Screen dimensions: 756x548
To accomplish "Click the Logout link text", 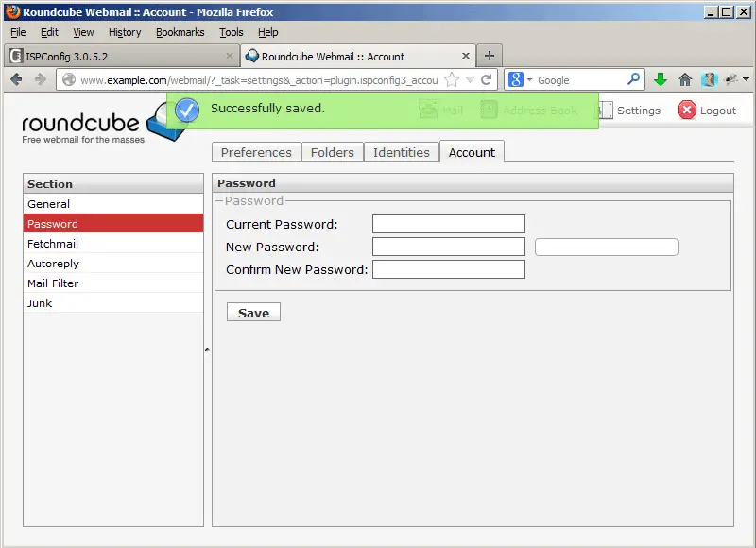I will click(717, 111).
